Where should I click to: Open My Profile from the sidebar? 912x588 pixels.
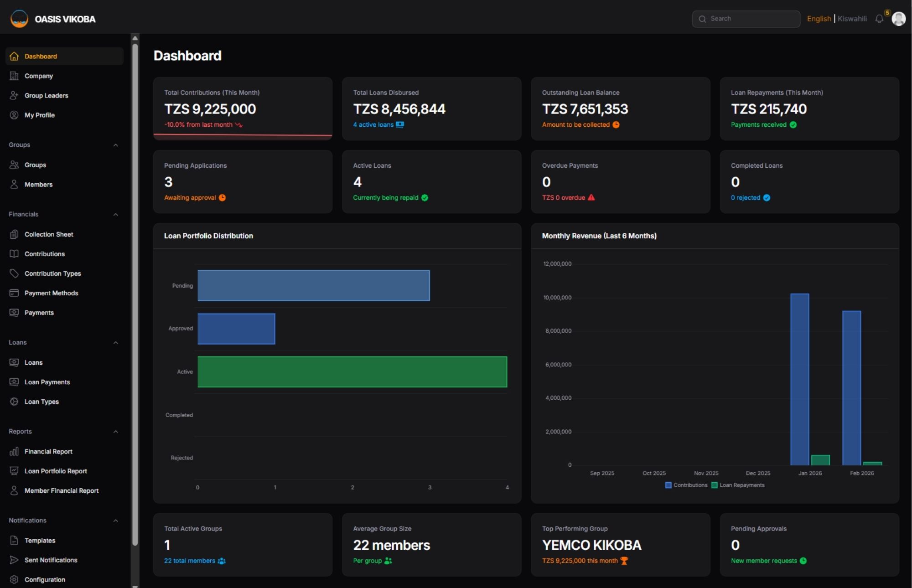[x=40, y=115]
